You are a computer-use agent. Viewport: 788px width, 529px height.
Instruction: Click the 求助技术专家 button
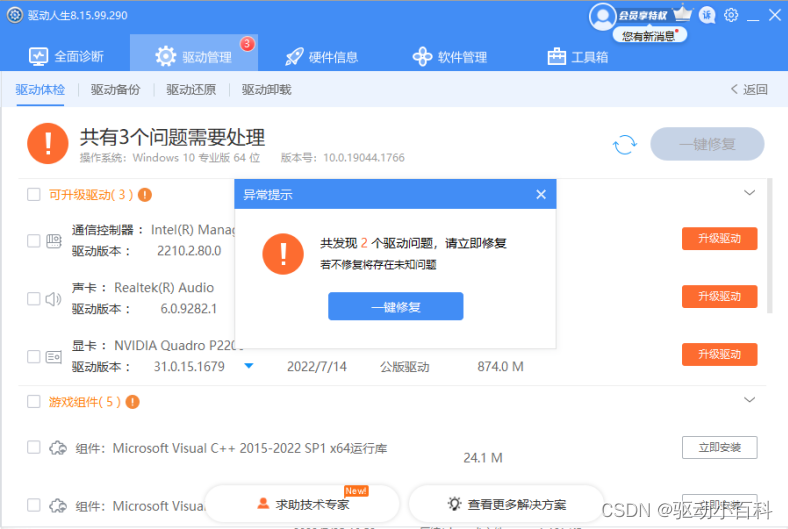pos(302,504)
